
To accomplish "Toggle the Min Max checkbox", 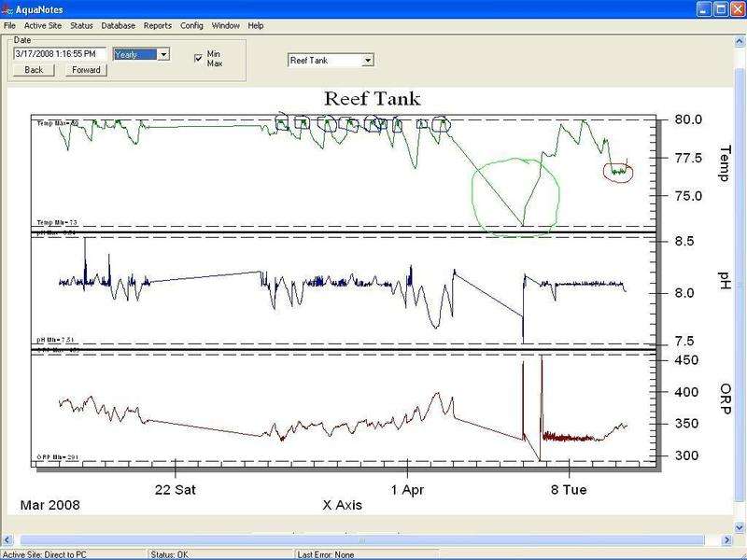I will point(198,58).
